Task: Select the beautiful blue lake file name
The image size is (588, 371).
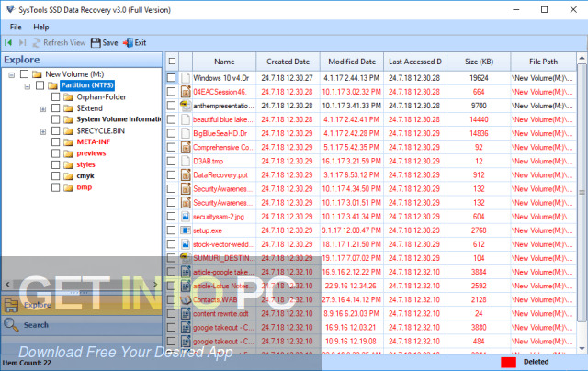Action: tap(224, 119)
